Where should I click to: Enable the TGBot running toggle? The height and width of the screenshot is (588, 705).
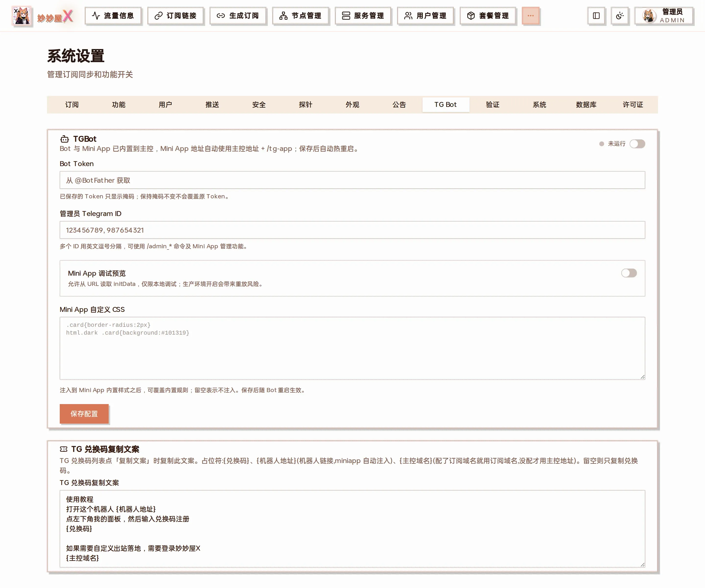637,144
